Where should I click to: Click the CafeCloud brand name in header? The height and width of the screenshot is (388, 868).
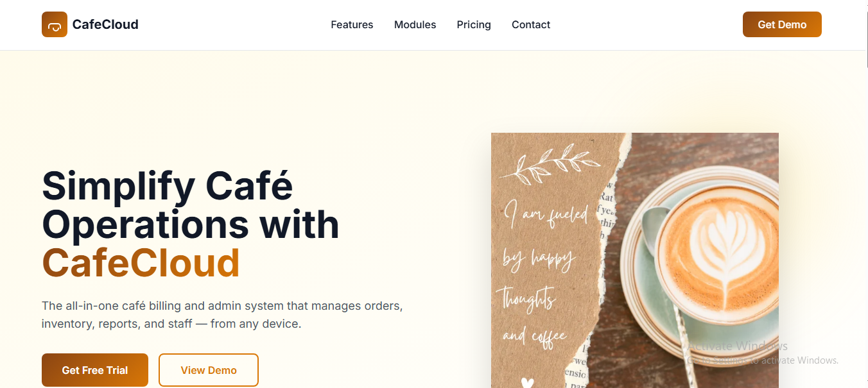(x=105, y=24)
